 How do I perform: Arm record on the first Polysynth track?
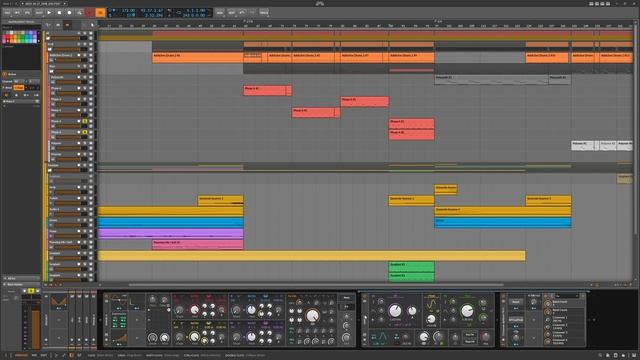coord(79,77)
